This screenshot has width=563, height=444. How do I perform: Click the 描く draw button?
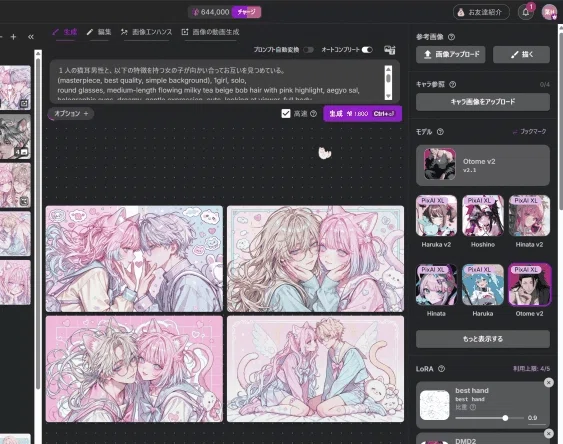click(521, 54)
